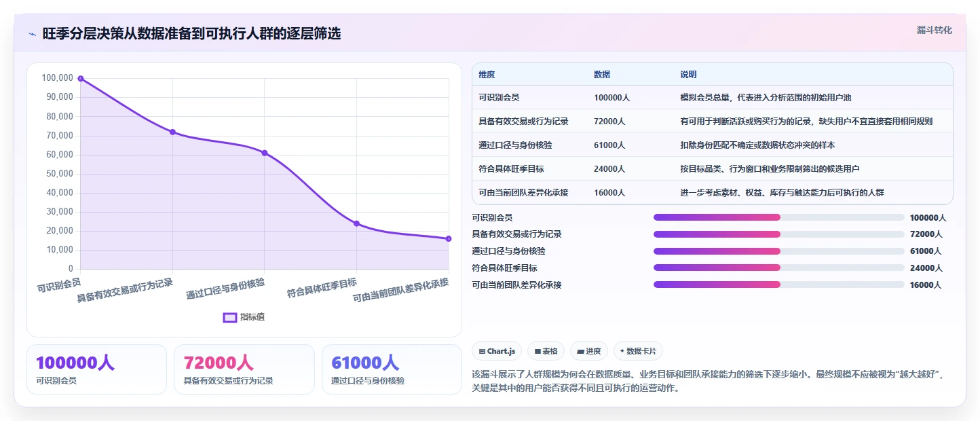The width and height of the screenshot is (980, 421).
Task: Click the dashboard title 旺季分层决策
Action: pos(191,33)
